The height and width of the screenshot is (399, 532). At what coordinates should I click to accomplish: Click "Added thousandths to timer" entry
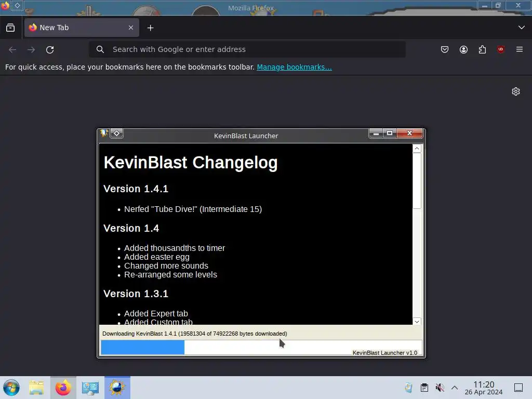(x=175, y=248)
